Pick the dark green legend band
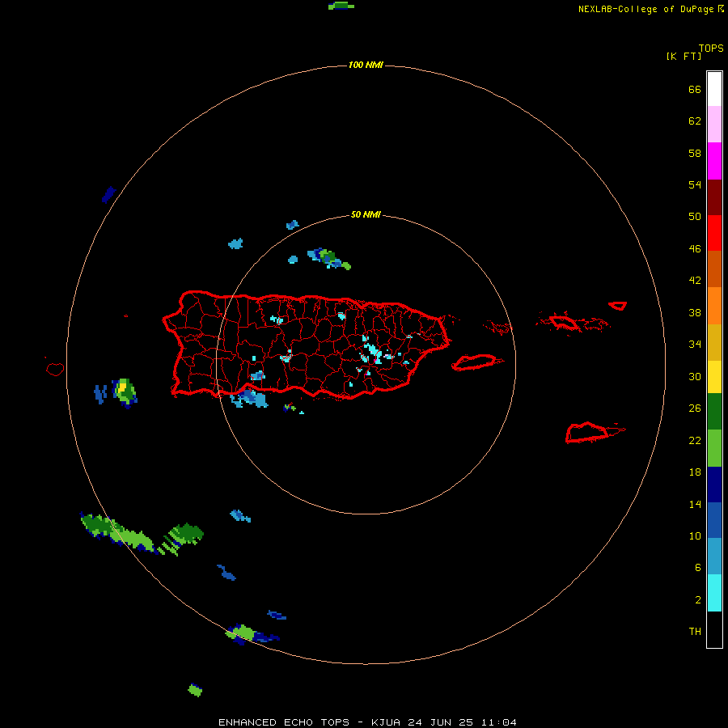 [714, 412]
